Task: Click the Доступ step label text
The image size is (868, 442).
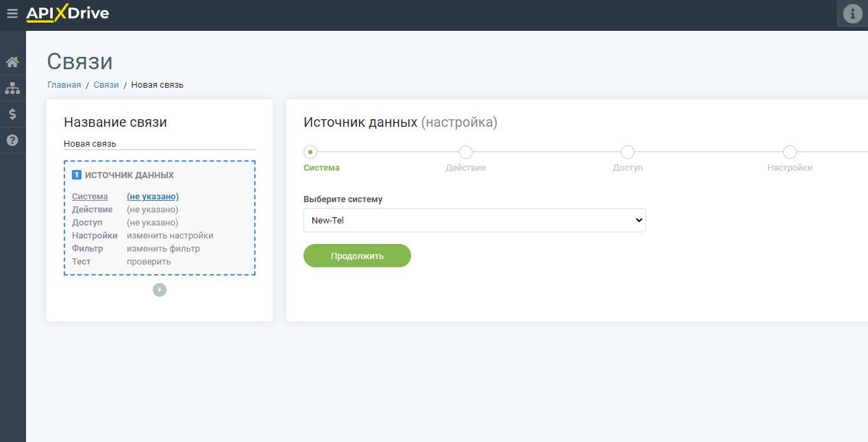Action: click(x=628, y=168)
